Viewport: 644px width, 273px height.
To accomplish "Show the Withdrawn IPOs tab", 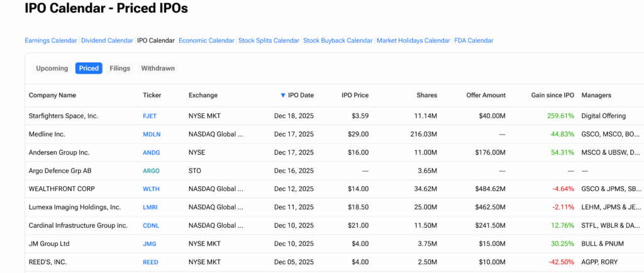I will pos(158,69).
